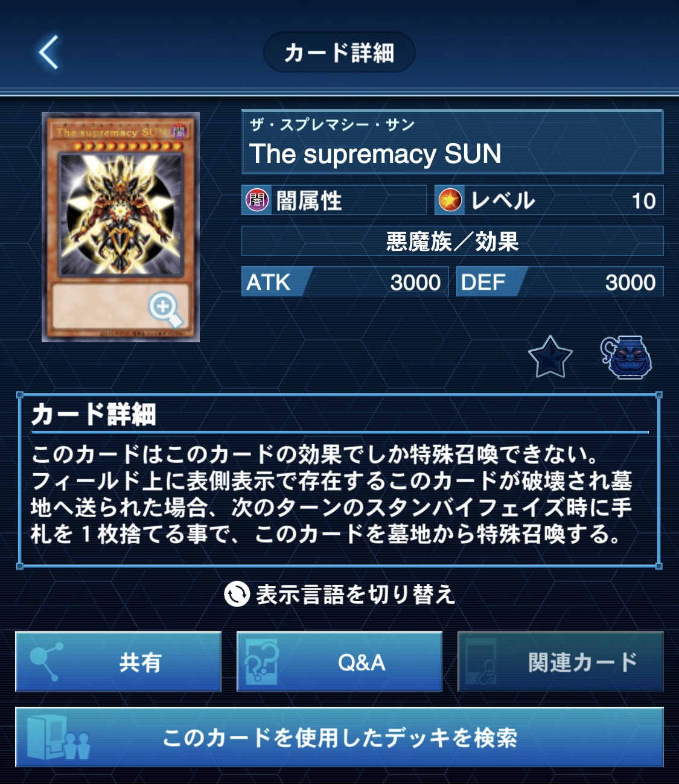Click the level star icon
The height and width of the screenshot is (784, 679).
pyautogui.click(x=450, y=200)
